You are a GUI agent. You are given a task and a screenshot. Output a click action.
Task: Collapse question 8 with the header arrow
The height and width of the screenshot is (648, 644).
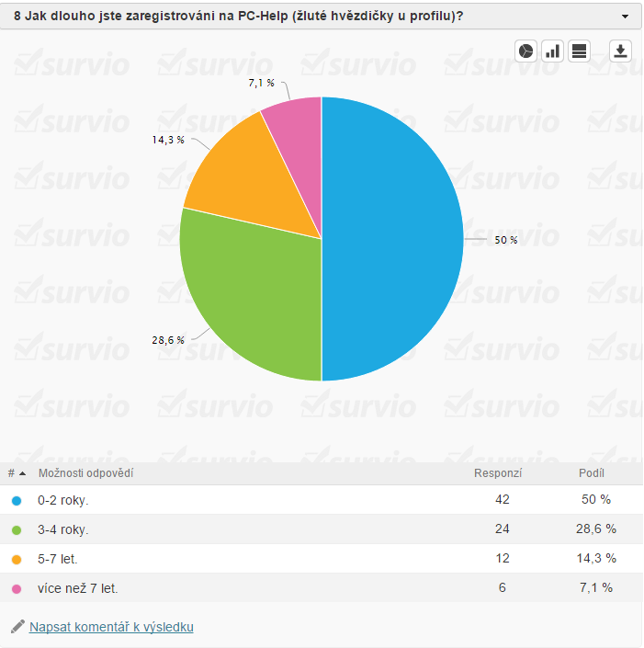click(x=625, y=16)
